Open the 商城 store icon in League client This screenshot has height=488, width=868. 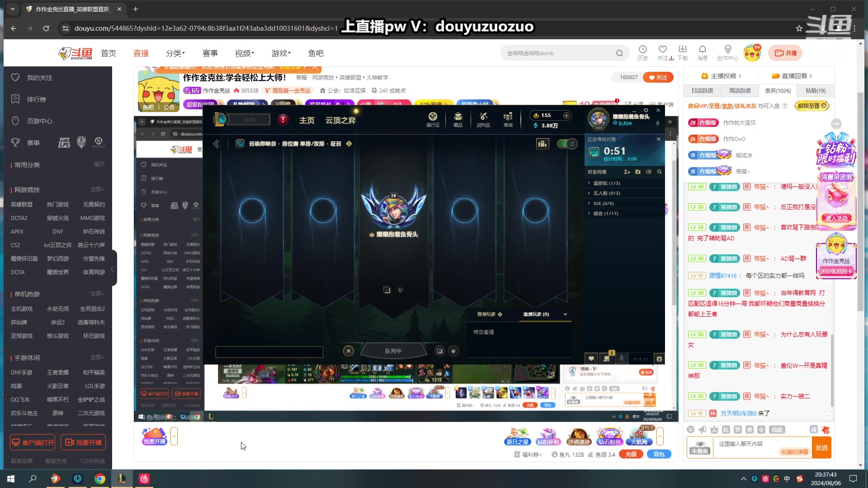tap(508, 119)
